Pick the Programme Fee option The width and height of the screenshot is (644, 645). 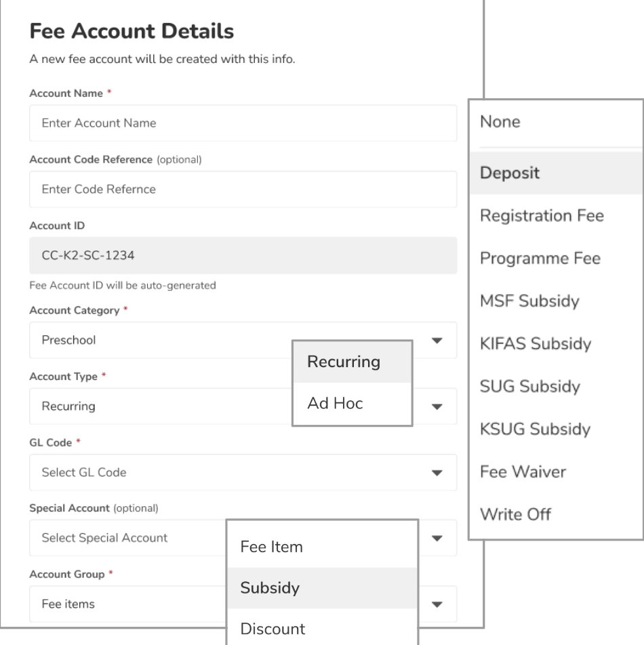[555, 258]
